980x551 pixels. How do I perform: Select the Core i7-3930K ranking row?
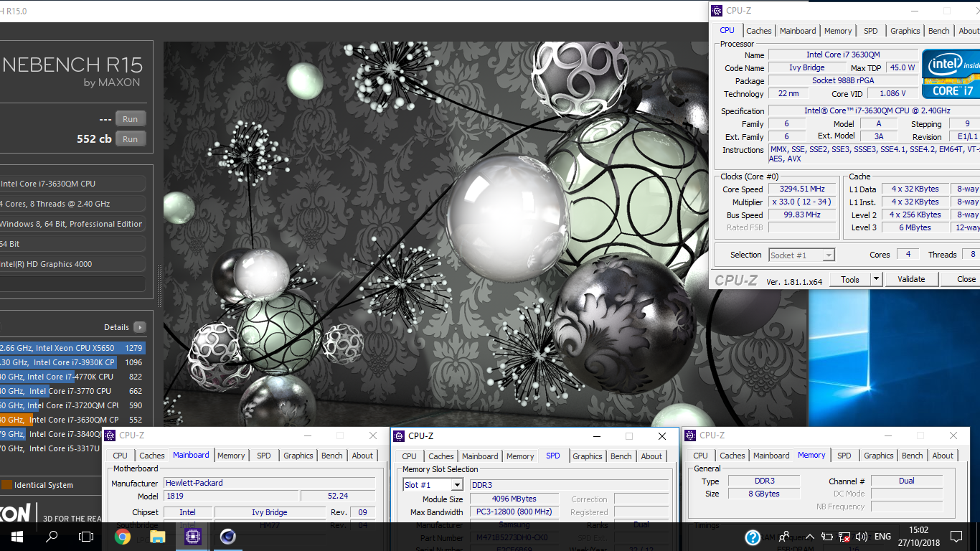[x=72, y=362]
